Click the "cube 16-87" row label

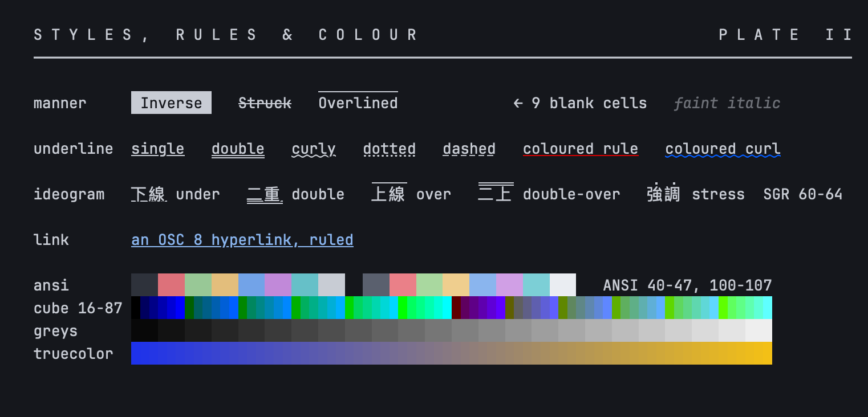tap(78, 308)
